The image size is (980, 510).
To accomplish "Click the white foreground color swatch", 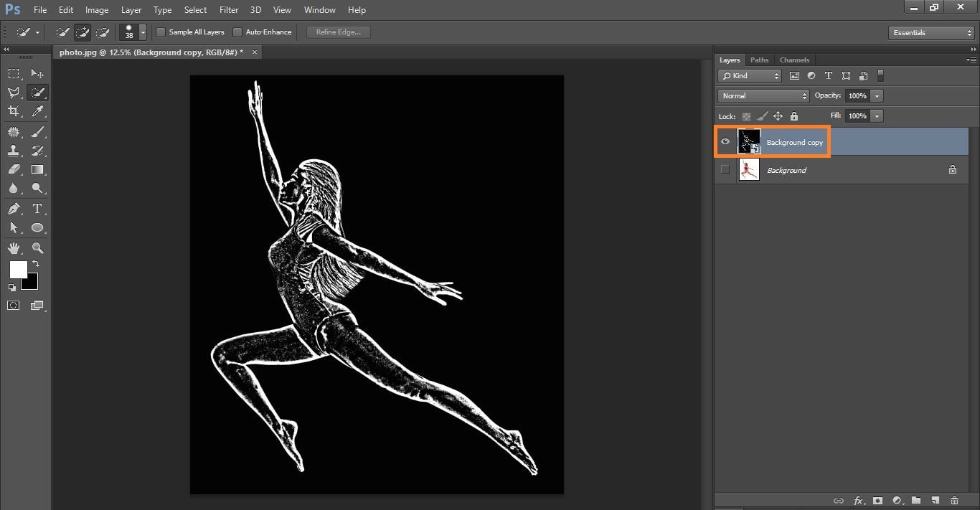I will [18, 270].
